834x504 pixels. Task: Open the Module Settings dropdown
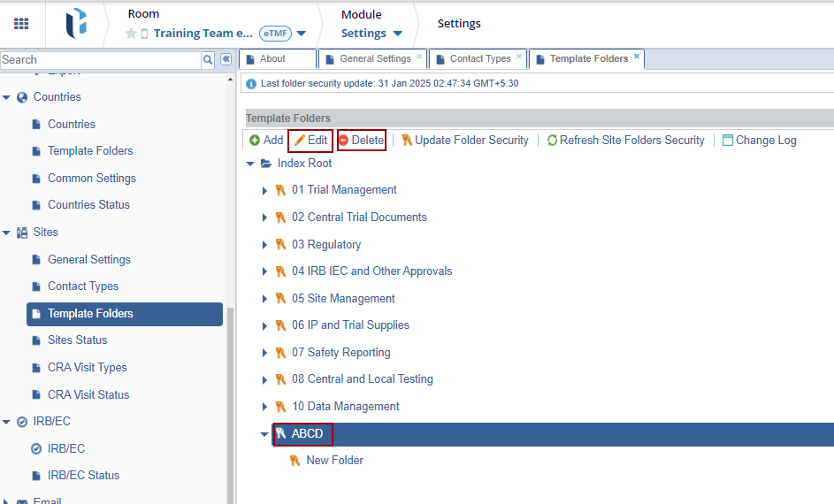pos(371,34)
